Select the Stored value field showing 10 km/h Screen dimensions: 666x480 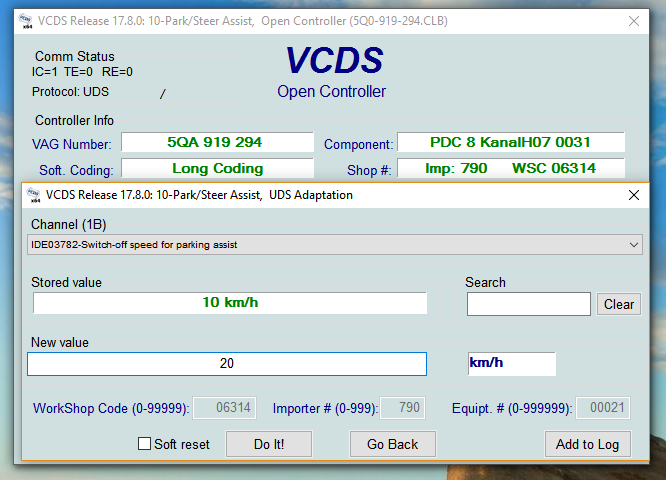[230, 303]
